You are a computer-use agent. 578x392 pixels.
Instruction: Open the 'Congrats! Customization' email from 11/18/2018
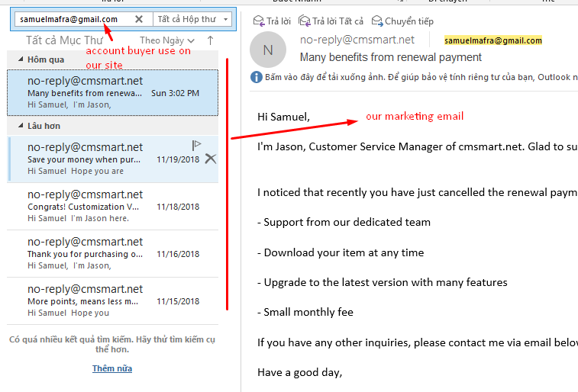112,206
